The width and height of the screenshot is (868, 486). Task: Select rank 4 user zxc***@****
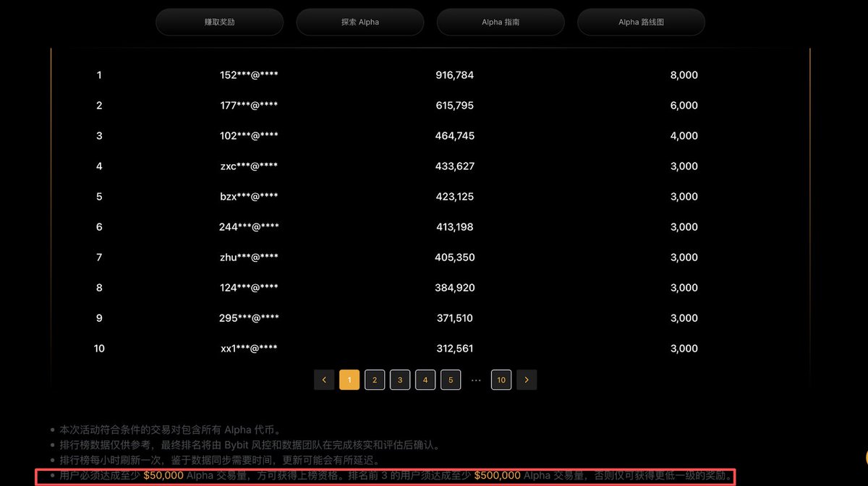point(247,166)
